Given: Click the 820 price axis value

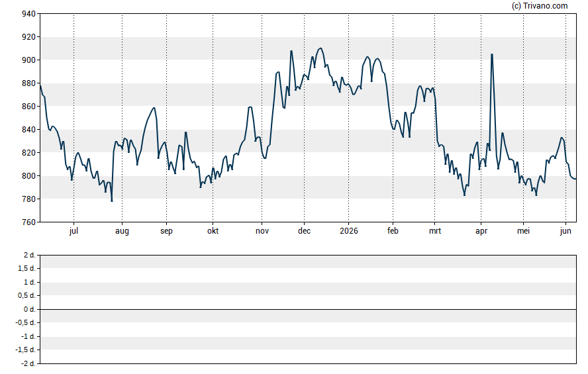Looking at the screenshot, I should [x=28, y=153].
